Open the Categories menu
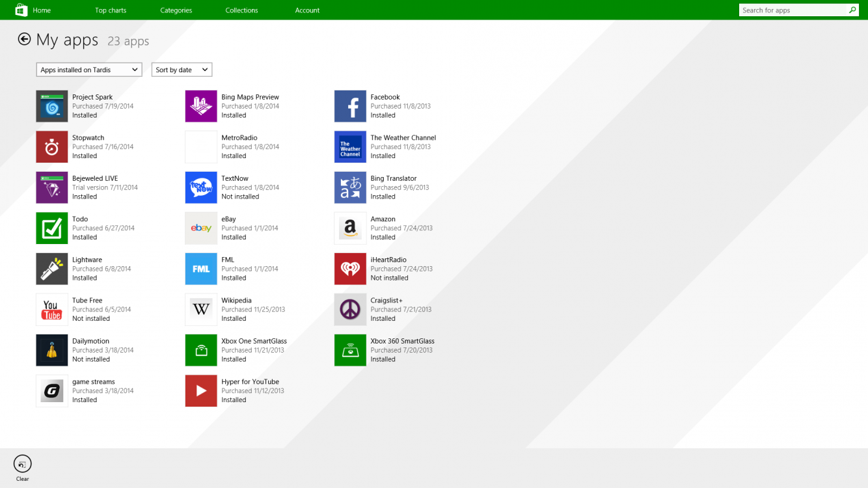This screenshot has width=868, height=488. tap(176, 10)
